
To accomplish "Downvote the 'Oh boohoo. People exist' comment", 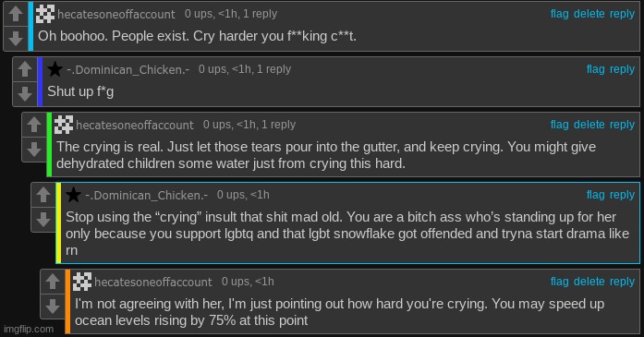I will click(16, 38).
